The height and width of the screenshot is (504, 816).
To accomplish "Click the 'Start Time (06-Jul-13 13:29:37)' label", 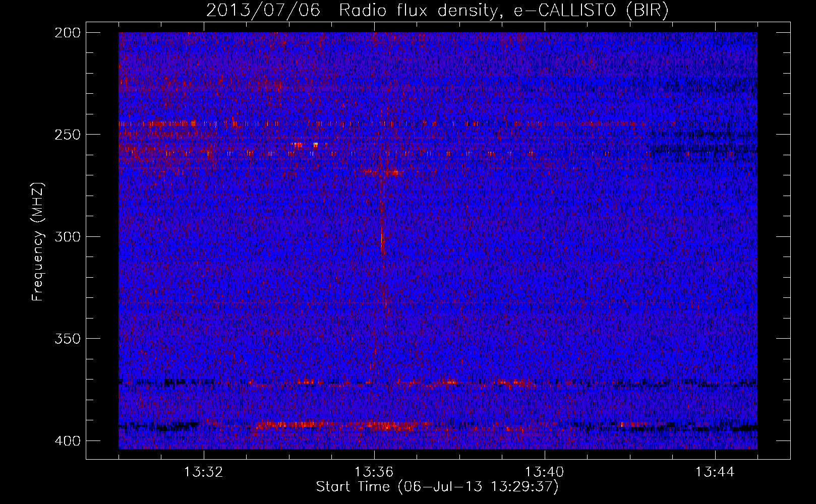I will coord(437,487).
